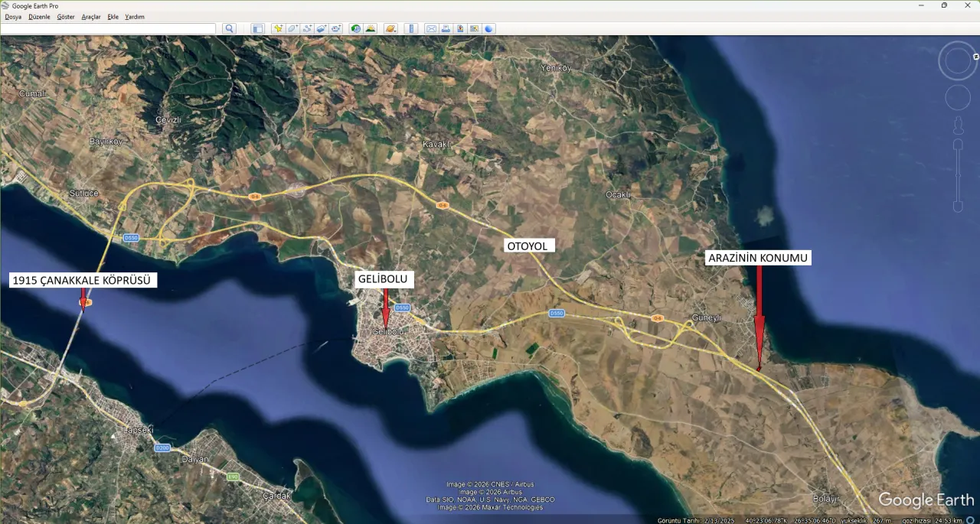980x524 pixels.
Task: Select the Add Polygon tool
Action: click(x=292, y=28)
